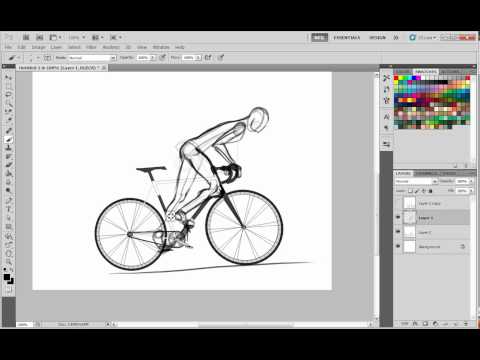The image size is (480, 360).
Task: Open the brush Opacity slider arrow
Action: point(153,58)
